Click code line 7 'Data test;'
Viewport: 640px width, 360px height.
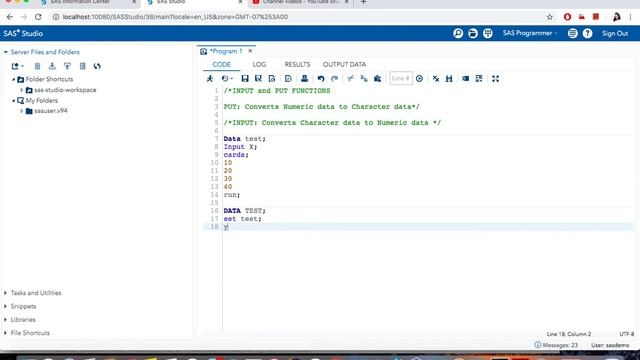tap(244, 139)
